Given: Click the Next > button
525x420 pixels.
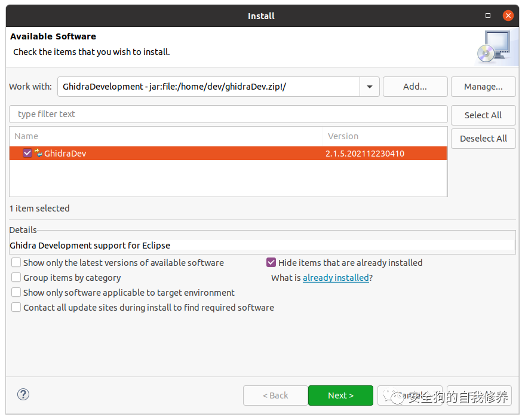Looking at the screenshot, I should [340, 396].
